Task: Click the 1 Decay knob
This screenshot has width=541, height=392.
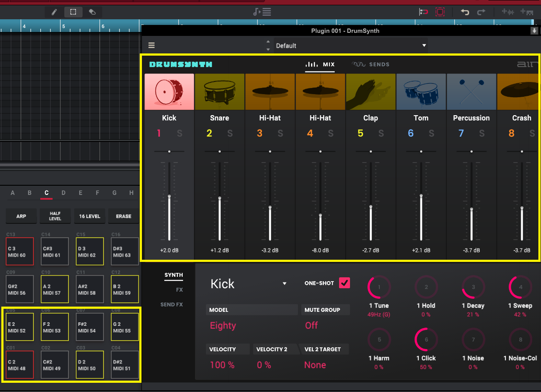Action: (473, 287)
